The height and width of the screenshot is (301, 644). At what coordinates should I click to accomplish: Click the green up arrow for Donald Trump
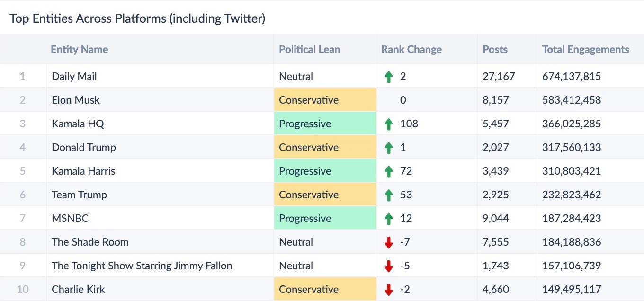tap(389, 148)
